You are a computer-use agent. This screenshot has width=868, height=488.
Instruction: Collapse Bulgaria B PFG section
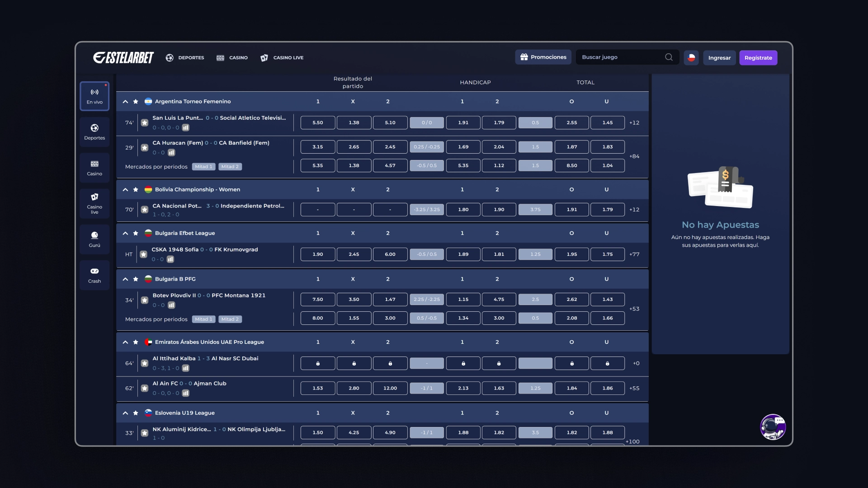pyautogui.click(x=125, y=279)
